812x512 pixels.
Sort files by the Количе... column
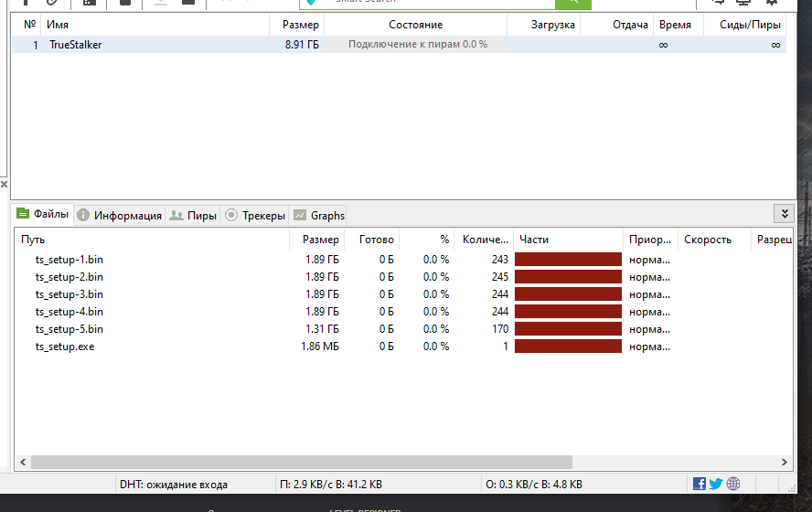(x=484, y=240)
